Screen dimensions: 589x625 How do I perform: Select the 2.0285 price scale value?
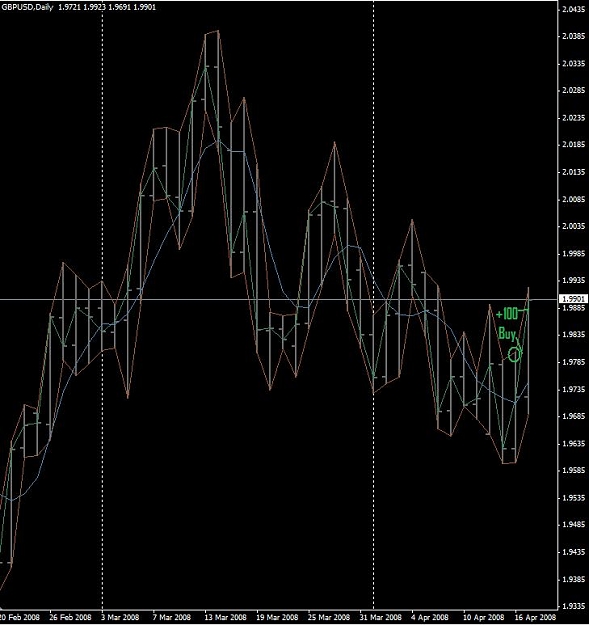click(x=574, y=90)
